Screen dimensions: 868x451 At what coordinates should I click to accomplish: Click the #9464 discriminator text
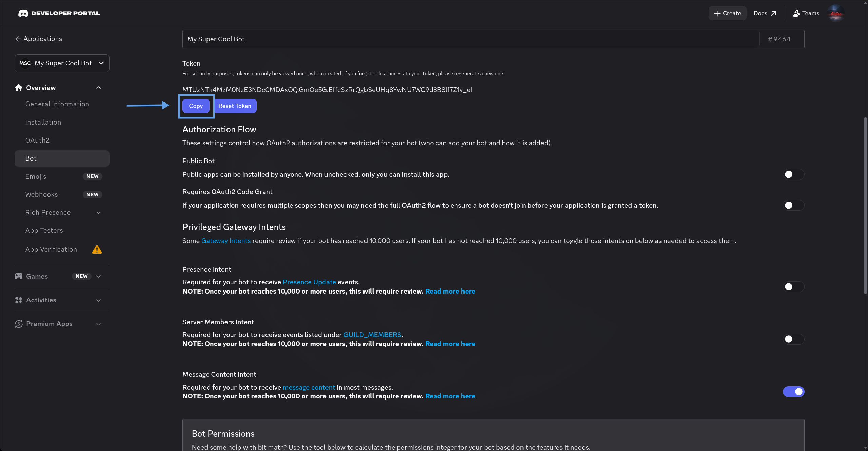780,39
